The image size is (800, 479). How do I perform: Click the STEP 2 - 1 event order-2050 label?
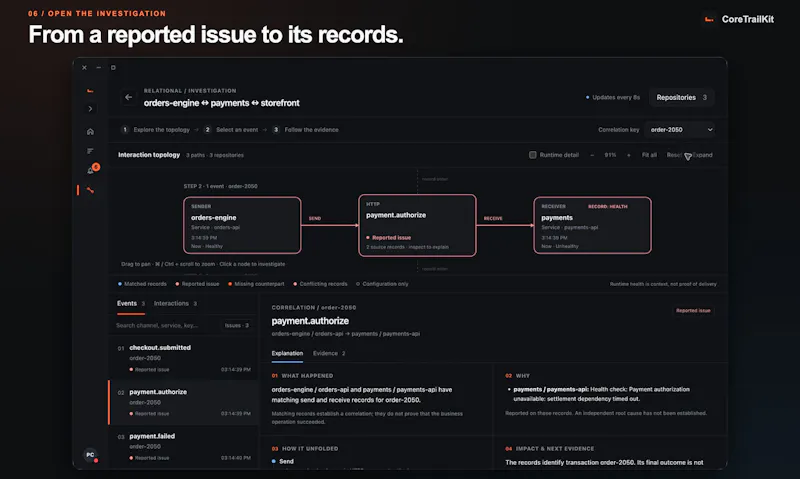pyautogui.click(x=220, y=187)
